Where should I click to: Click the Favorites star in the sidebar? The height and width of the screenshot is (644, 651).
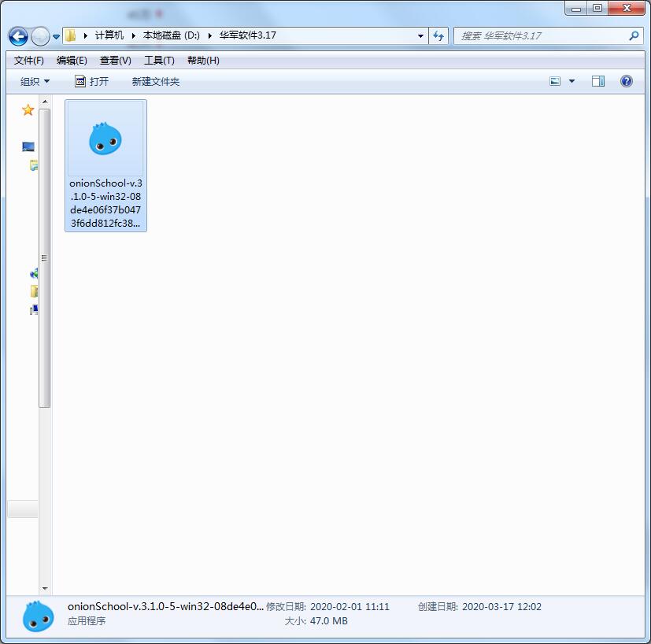tap(28, 110)
